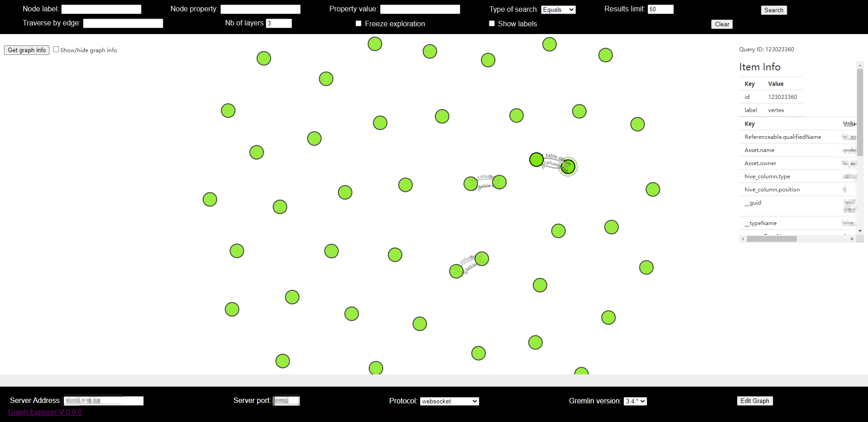Check the Show/hide graph info box
This screenshot has width=868, height=422.
click(56, 49)
